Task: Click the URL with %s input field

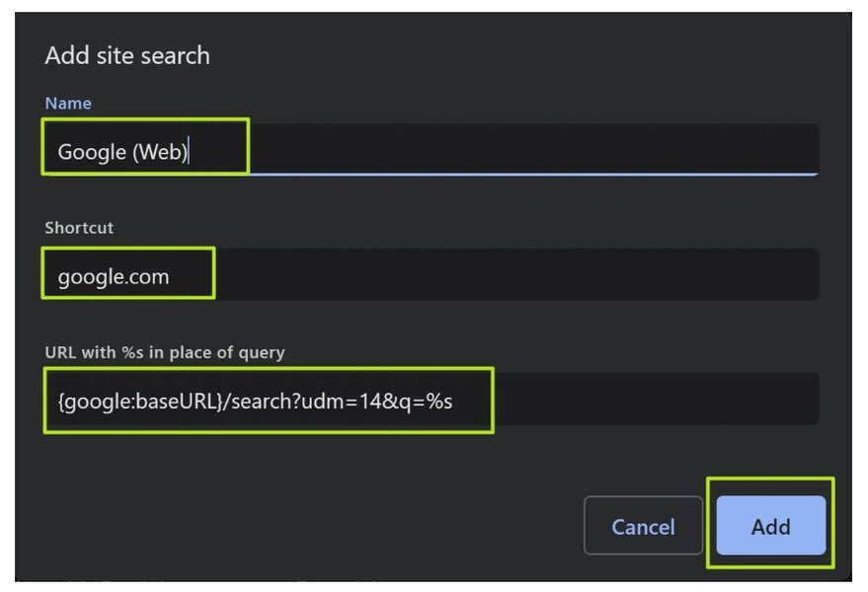Action: [431, 400]
